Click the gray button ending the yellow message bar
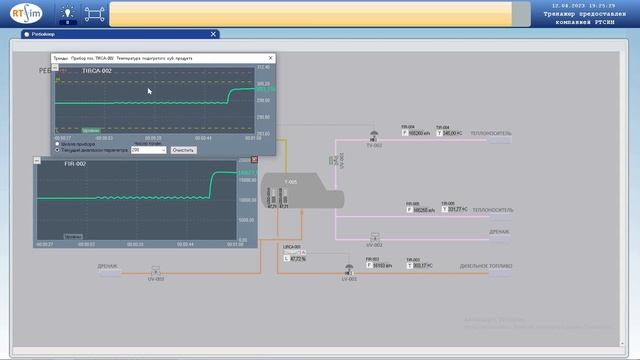Screen dimensions: 640x360 [521, 14]
